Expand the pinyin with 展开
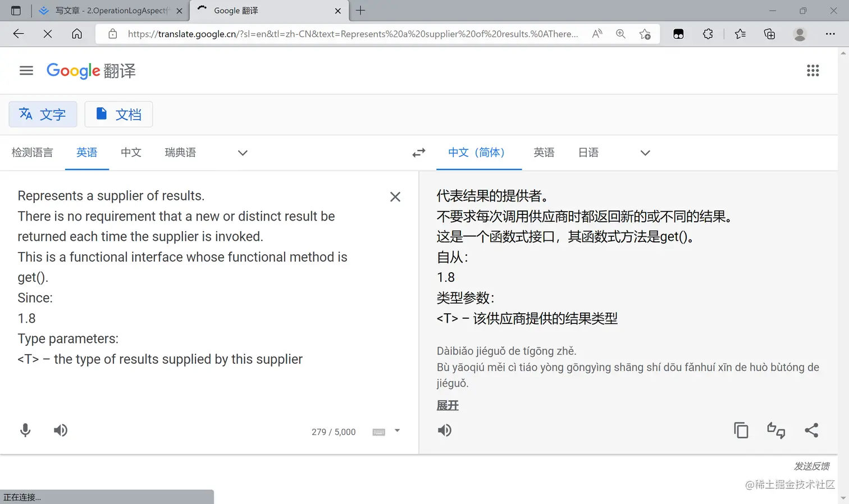The width and height of the screenshot is (849, 504). coord(448,405)
